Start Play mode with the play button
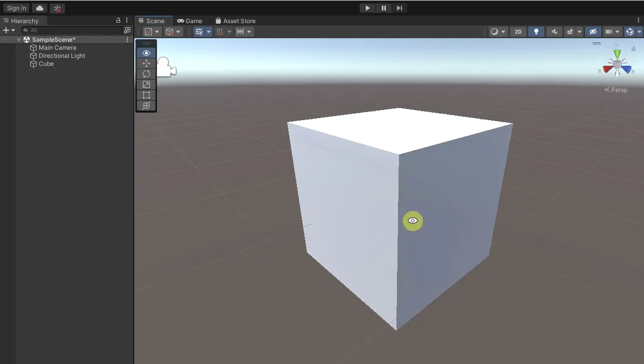644x364 pixels. coord(367,8)
